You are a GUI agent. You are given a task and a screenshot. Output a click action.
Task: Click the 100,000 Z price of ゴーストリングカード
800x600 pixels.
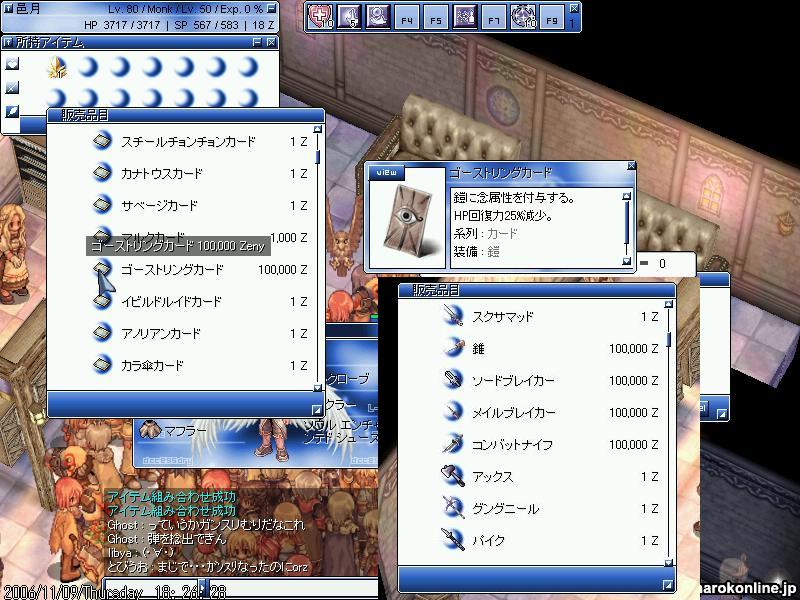coord(283,270)
